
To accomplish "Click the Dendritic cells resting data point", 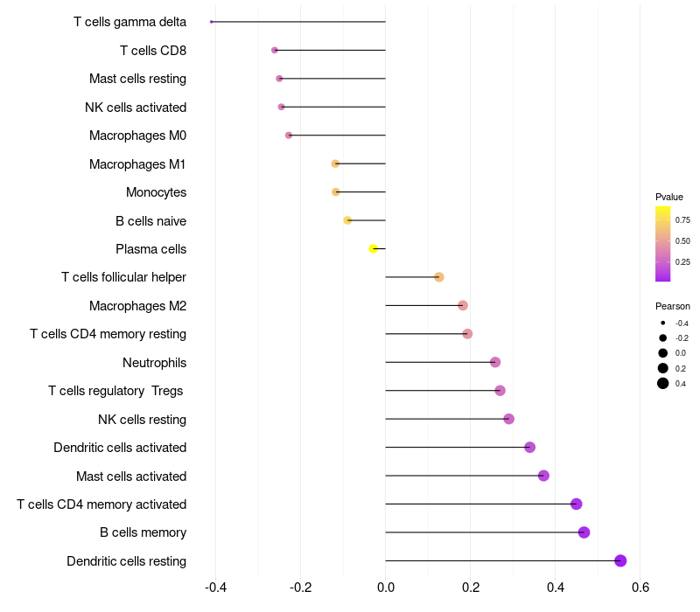I will pyautogui.click(x=620, y=560).
